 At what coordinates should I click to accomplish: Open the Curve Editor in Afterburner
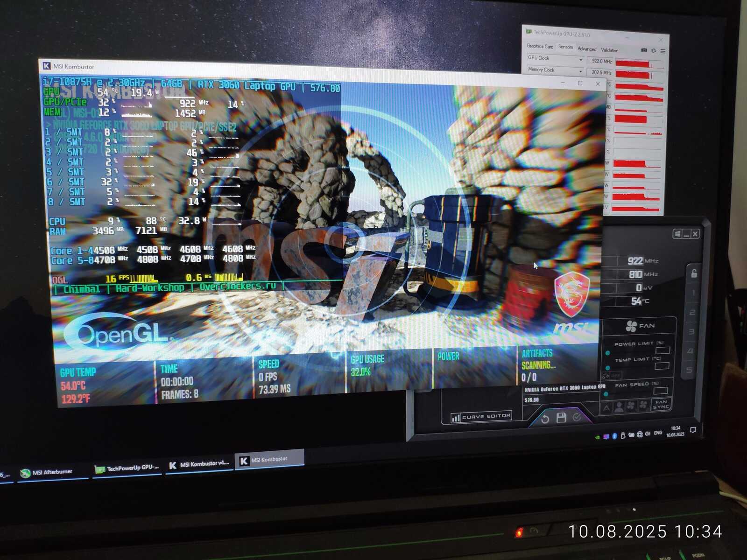pyautogui.click(x=481, y=417)
